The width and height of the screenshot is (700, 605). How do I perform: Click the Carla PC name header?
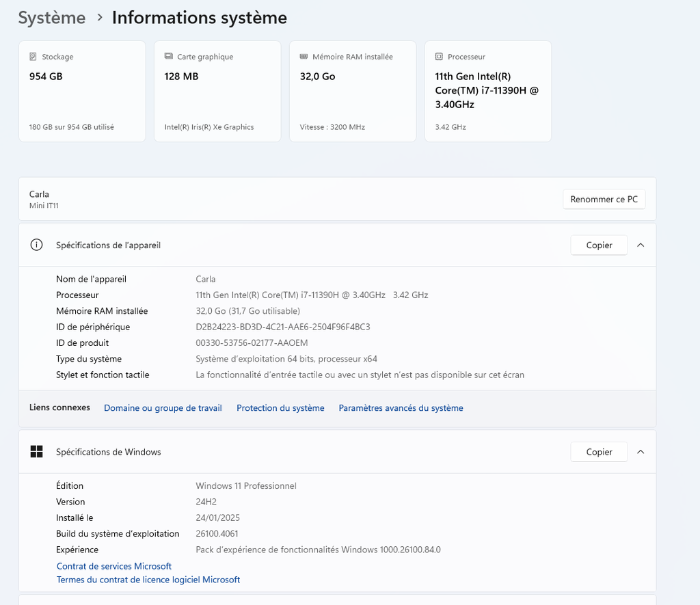click(x=39, y=193)
